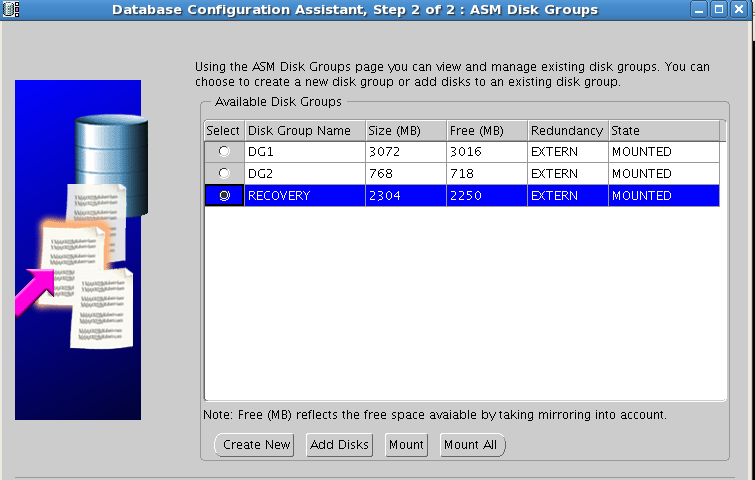Image resolution: width=755 pixels, height=480 pixels.
Task: Click the MOUNTED state cell in DG2 row
Action: point(664,173)
